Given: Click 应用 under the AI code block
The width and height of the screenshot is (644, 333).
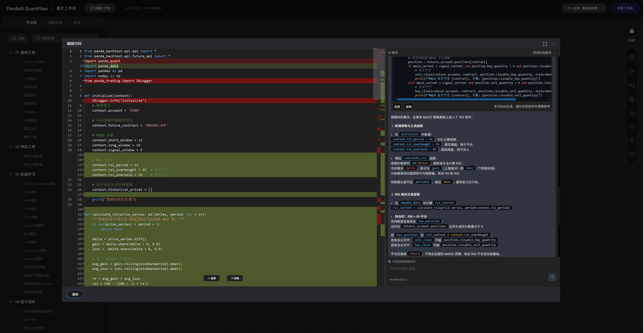Looking at the screenshot, I should 397,107.
